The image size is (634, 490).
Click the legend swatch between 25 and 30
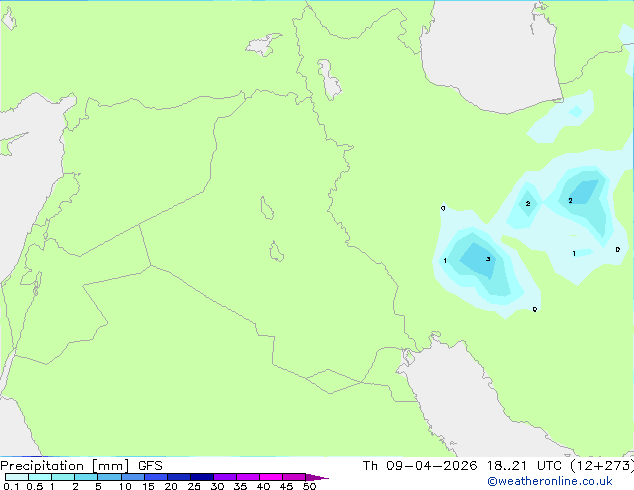click(x=201, y=477)
